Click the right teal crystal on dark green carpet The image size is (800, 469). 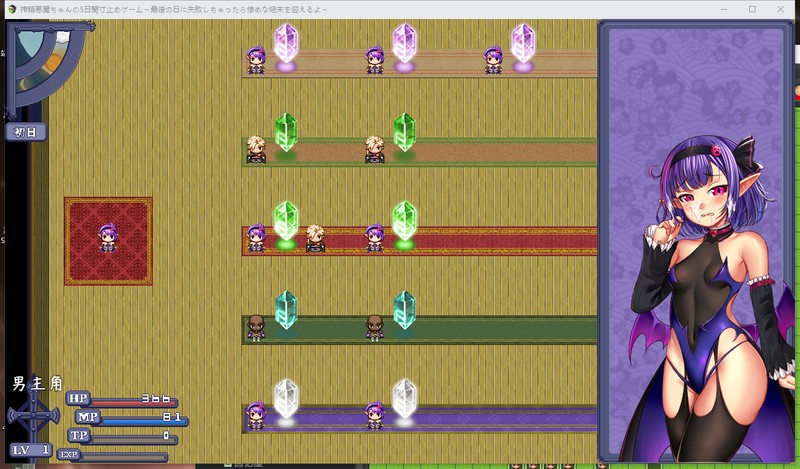[x=404, y=310]
